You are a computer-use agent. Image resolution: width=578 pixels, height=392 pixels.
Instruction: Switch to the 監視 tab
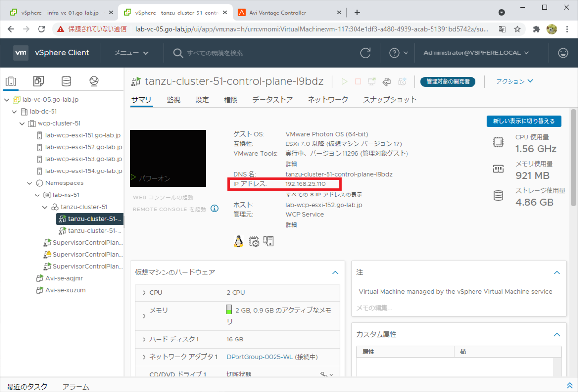pyautogui.click(x=173, y=100)
